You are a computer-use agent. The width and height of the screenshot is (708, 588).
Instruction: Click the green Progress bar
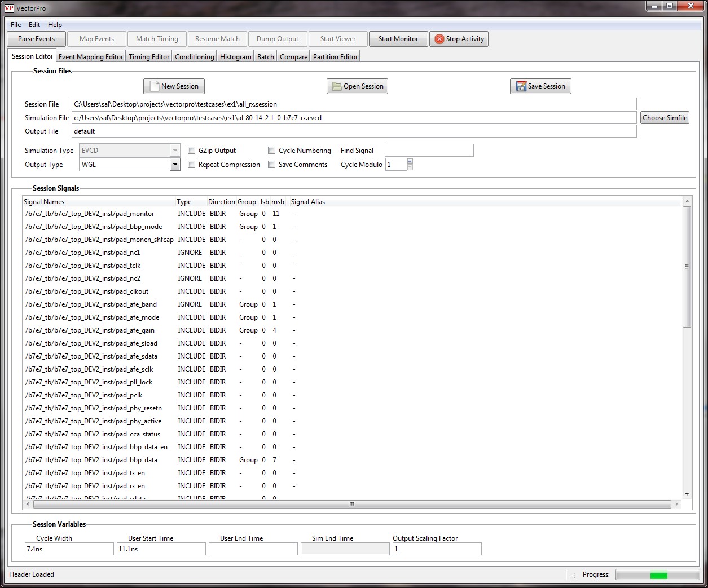(658, 574)
